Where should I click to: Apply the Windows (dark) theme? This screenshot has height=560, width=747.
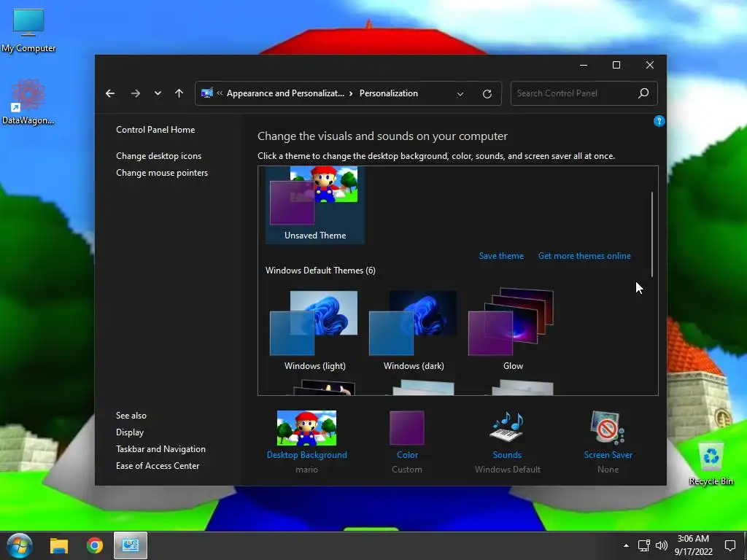414,331
